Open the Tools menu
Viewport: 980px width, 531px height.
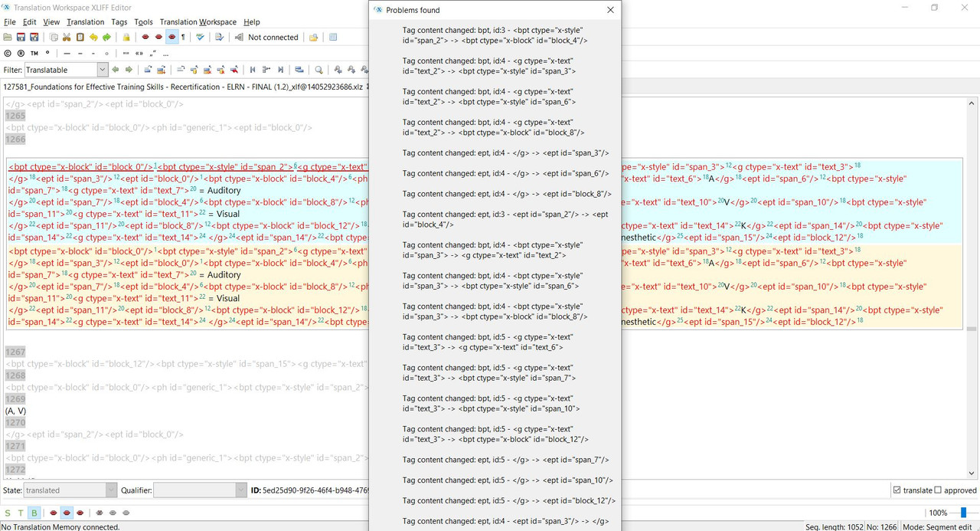pos(143,22)
